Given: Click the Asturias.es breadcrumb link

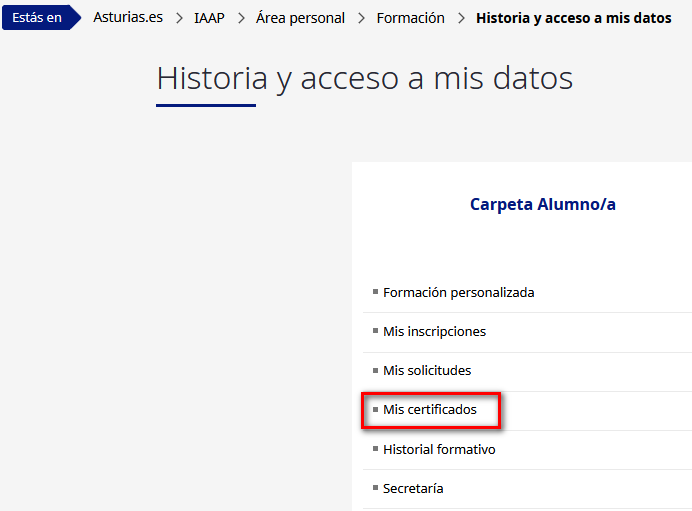Looking at the screenshot, I should point(128,18).
